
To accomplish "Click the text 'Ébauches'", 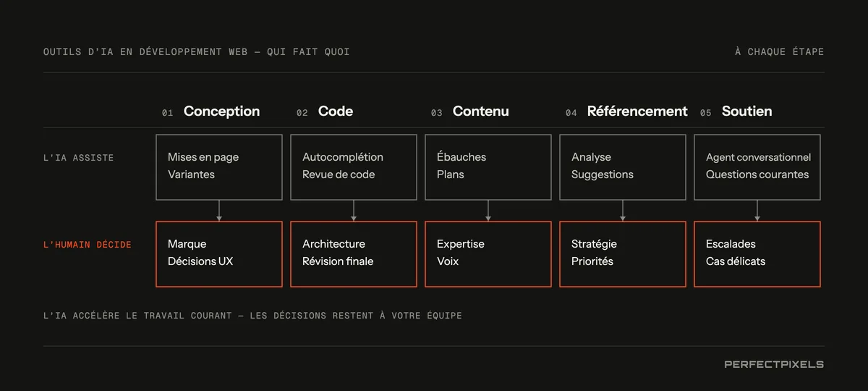I will tap(461, 157).
